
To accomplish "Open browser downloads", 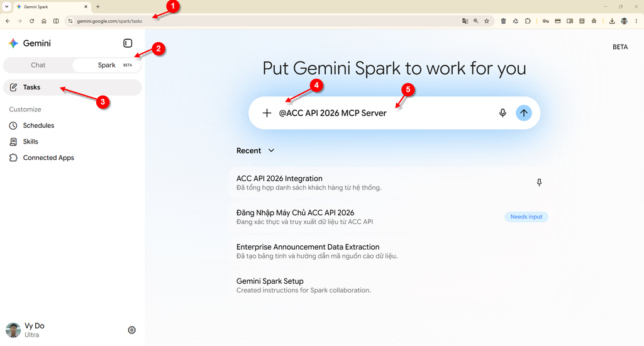I will (x=612, y=21).
